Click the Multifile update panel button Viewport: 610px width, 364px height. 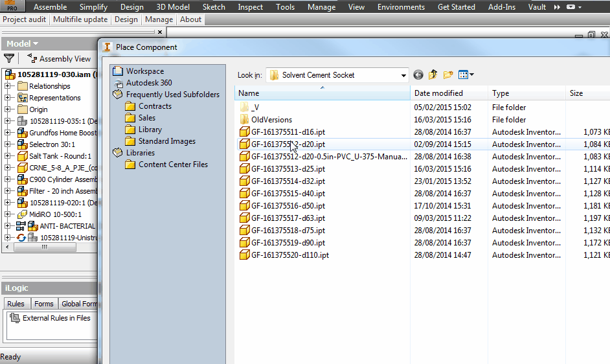coord(80,19)
